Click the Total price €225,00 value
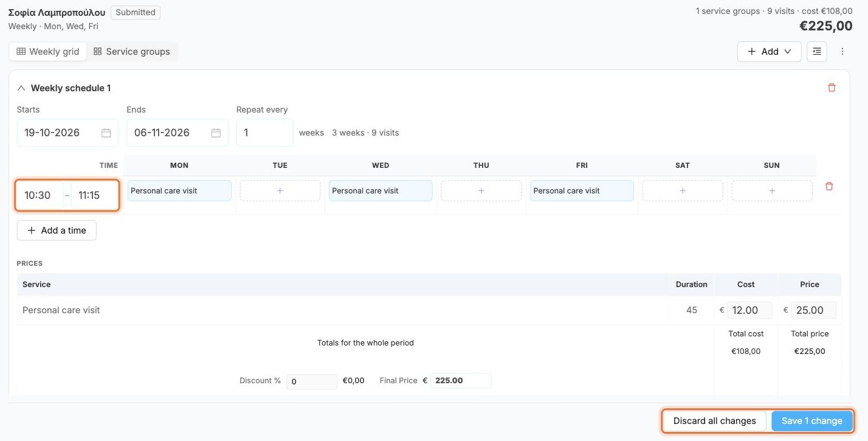 click(810, 351)
